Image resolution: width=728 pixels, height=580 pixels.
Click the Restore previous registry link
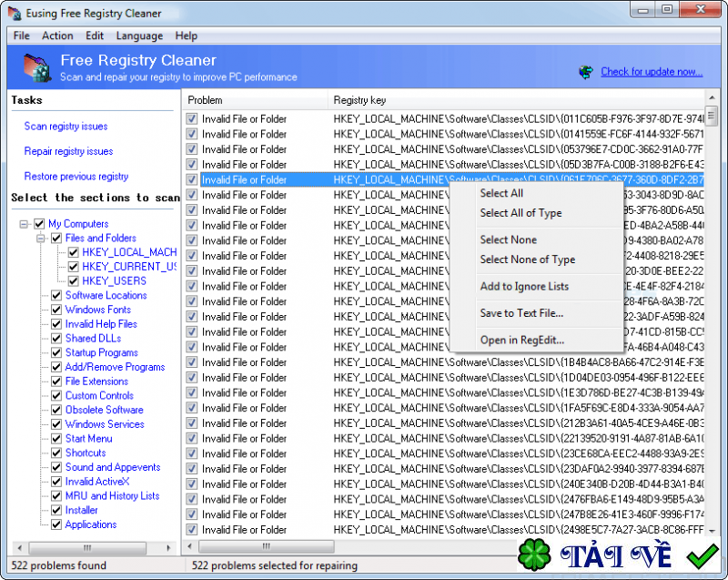pos(76,177)
